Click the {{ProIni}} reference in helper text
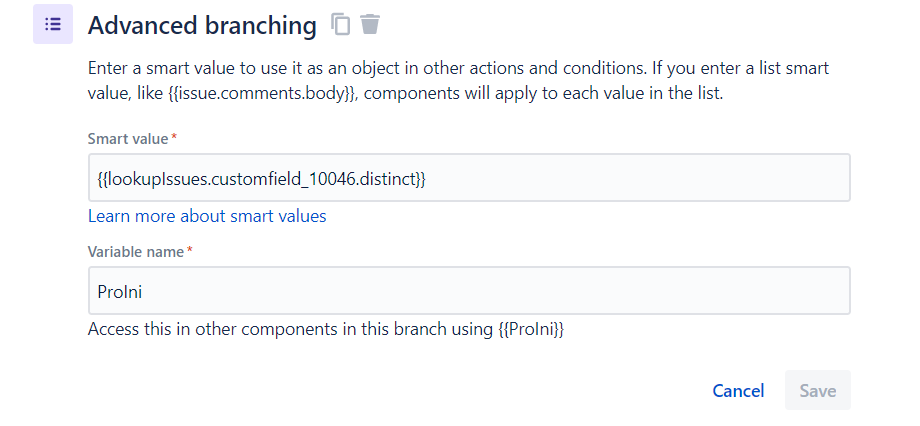 (x=531, y=329)
